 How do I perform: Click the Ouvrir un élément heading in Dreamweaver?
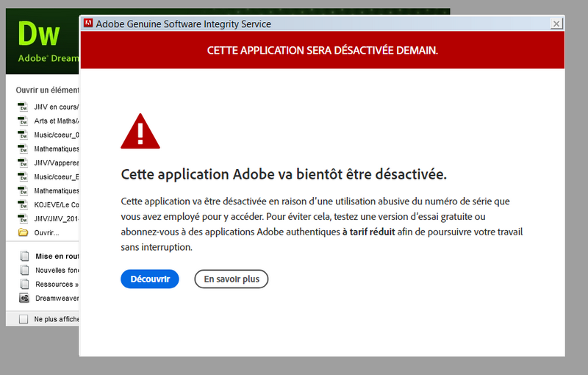[47, 90]
